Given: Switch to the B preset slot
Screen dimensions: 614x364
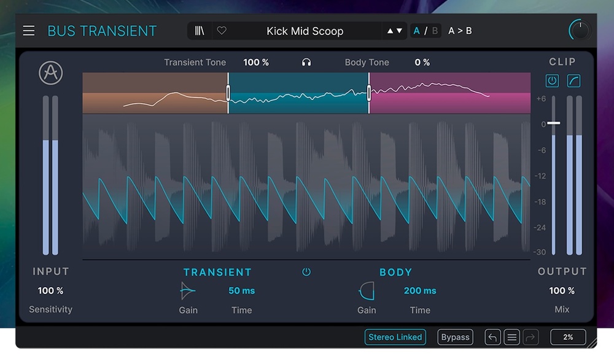Looking at the screenshot, I should click(435, 31).
